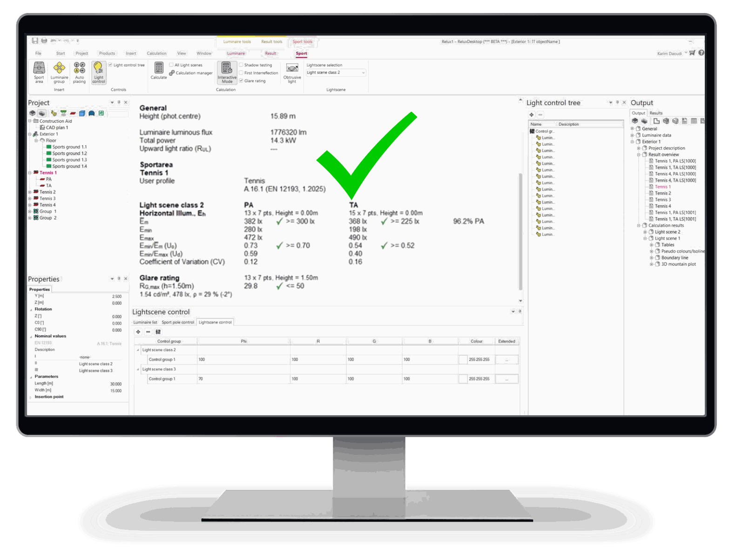Expand the Tennis 2 tree node

click(30, 192)
